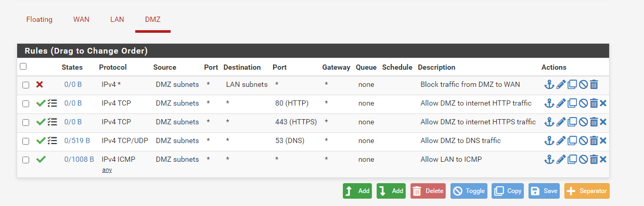Tick the select-all checkbox in the header row

pyautogui.click(x=23, y=66)
